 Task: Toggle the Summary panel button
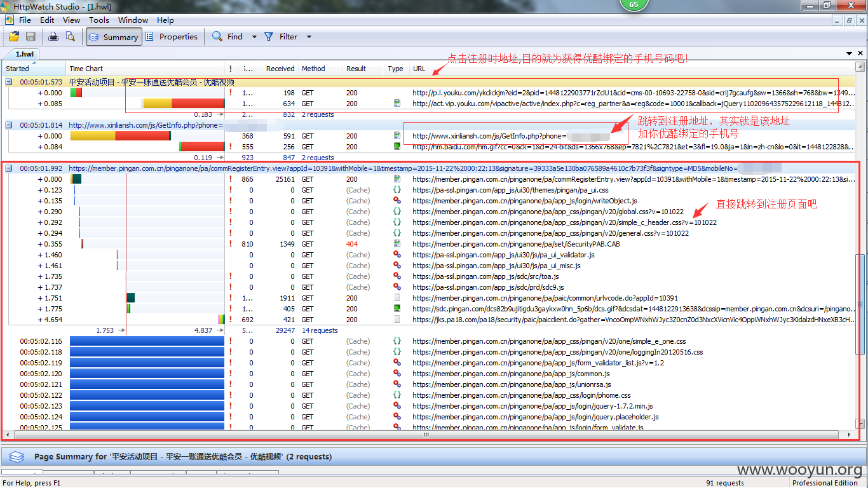click(112, 37)
